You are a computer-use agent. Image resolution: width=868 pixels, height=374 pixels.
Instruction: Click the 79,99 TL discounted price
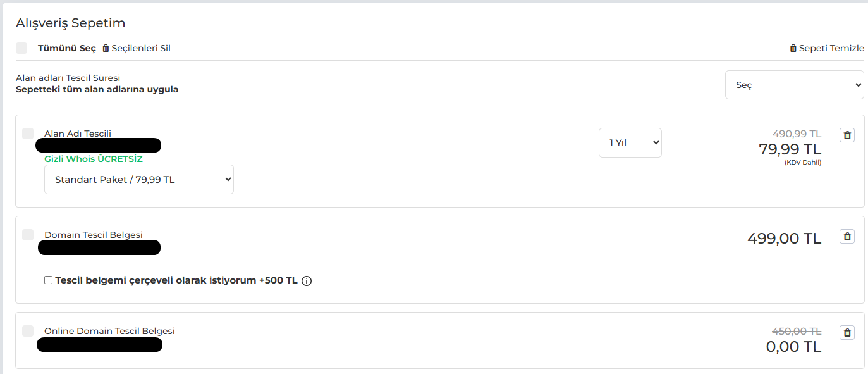pos(790,149)
